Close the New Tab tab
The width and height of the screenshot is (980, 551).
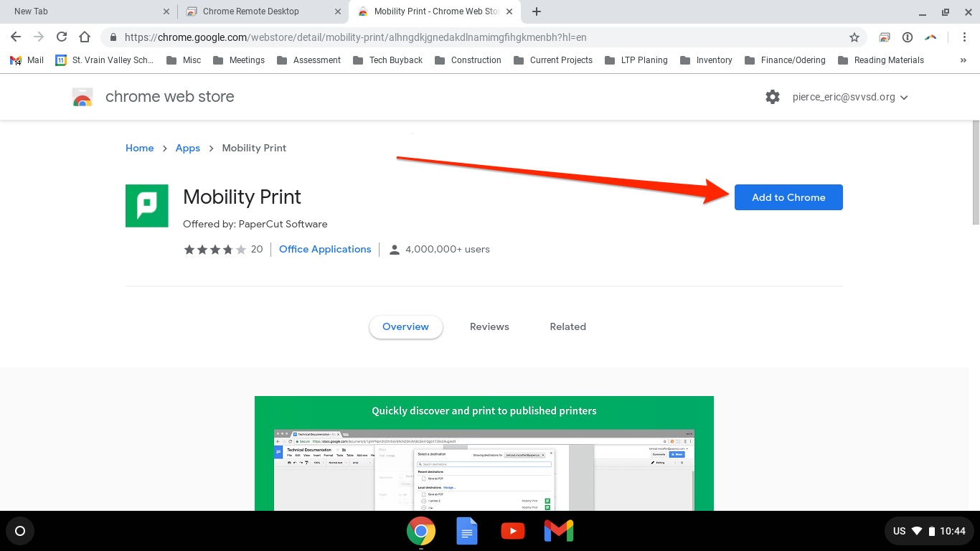point(166,11)
